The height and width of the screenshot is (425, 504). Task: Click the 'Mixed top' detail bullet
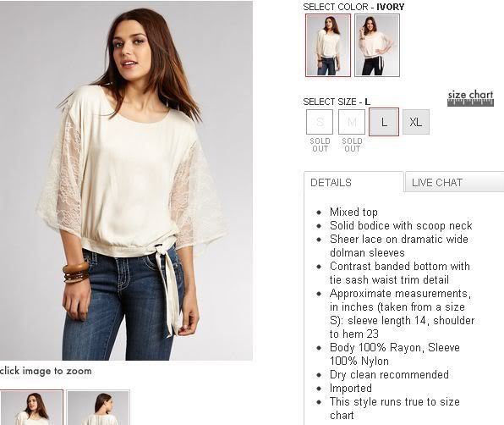point(353,212)
